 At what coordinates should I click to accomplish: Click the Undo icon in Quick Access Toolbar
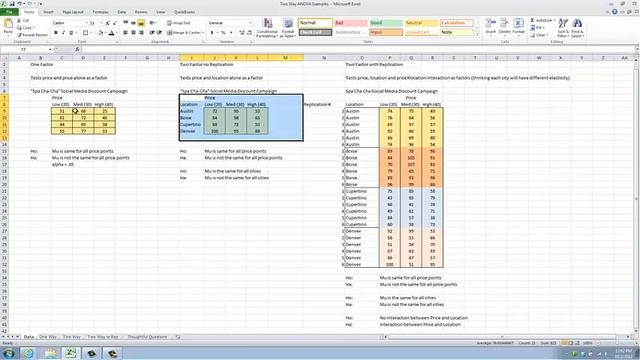point(20,4)
